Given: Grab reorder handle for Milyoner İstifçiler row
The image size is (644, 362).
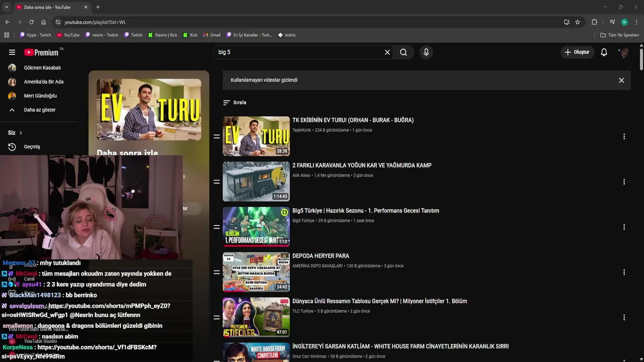Looking at the screenshot, I should pyautogui.click(x=217, y=317).
